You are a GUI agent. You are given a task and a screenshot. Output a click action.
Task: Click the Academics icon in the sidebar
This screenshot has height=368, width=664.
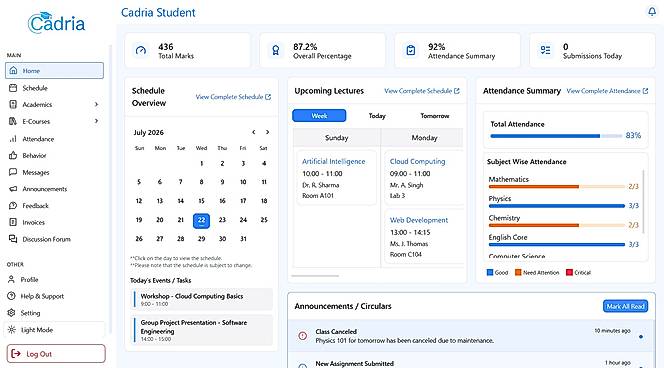(13, 104)
